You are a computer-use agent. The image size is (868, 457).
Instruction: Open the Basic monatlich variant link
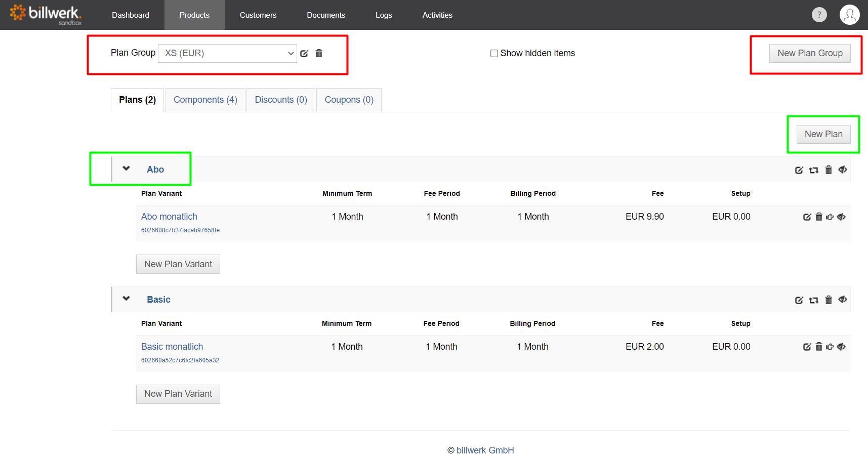[x=172, y=347]
